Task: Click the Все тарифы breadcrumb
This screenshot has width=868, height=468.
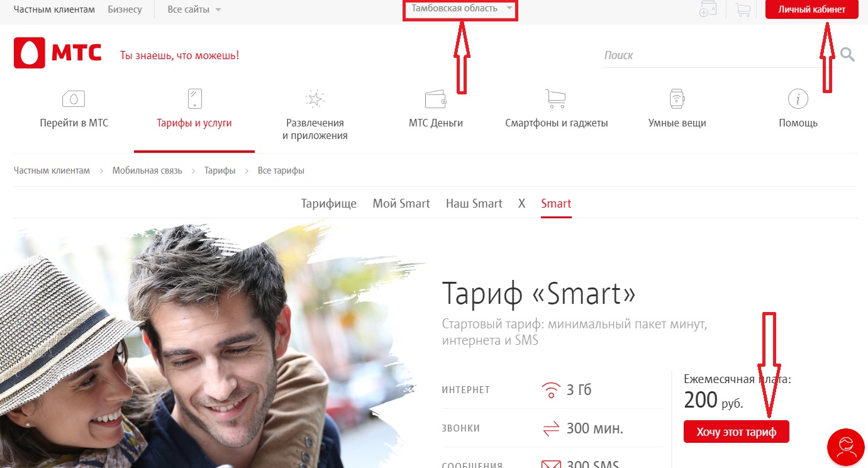Action: 281,170
